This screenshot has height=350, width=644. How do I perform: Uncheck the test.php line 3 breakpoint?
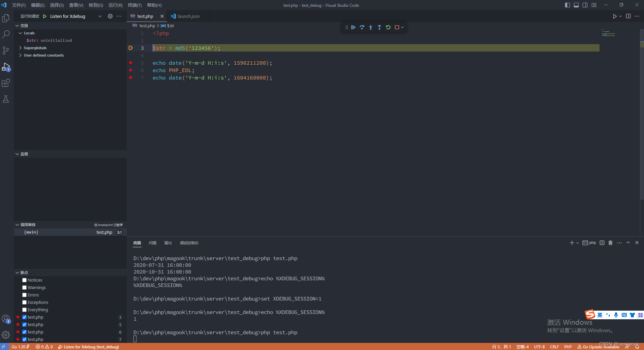(x=24, y=317)
